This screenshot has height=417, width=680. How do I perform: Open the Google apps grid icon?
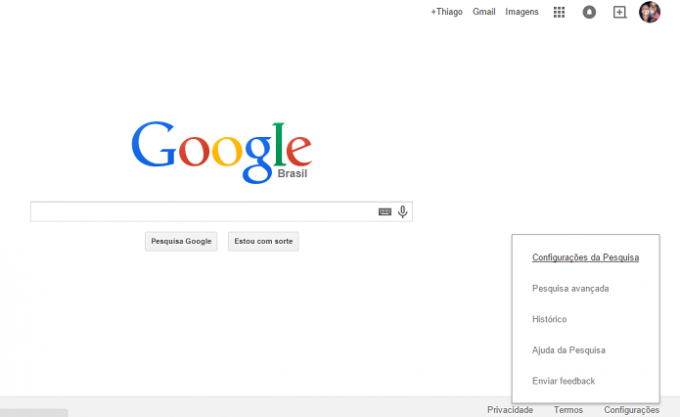coord(559,12)
